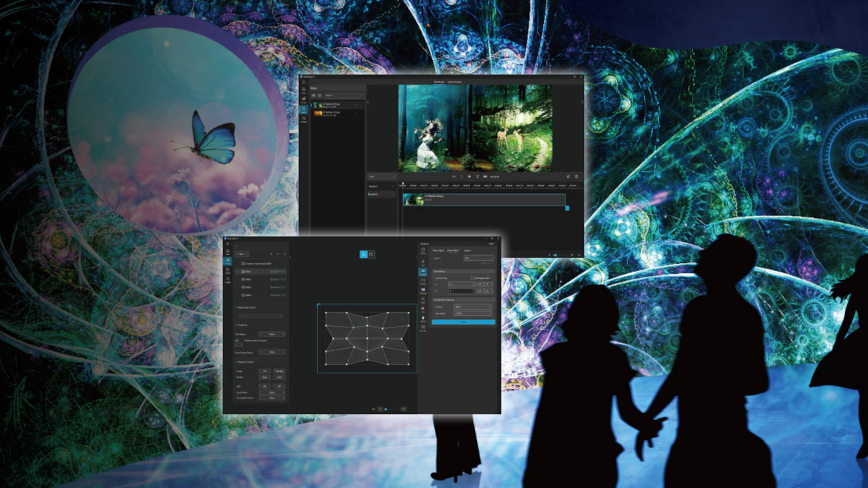Click the blue button below the coordinate fields
The height and width of the screenshot is (488, 868).
point(463,322)
